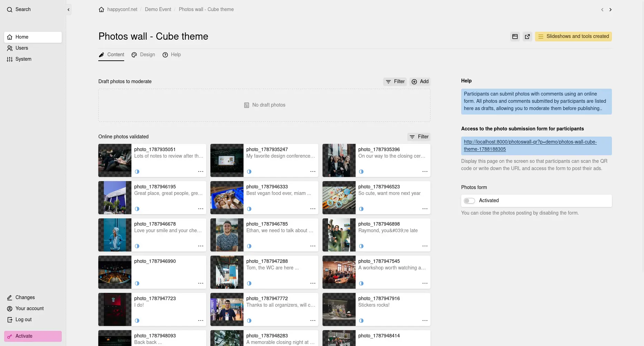
Task: Navigate to Demo Event breadcrumb
Action: (x=158, y=10)
